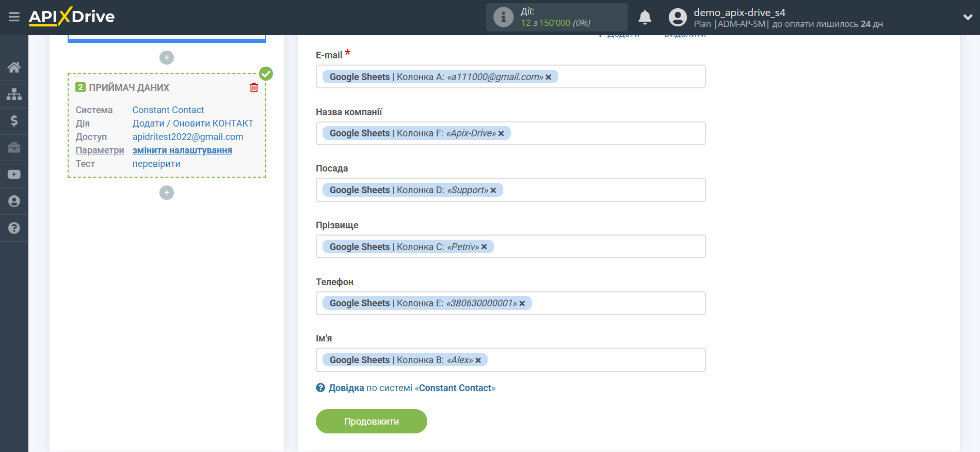Open billing dollar icon in sidebar

pos(14,121)
